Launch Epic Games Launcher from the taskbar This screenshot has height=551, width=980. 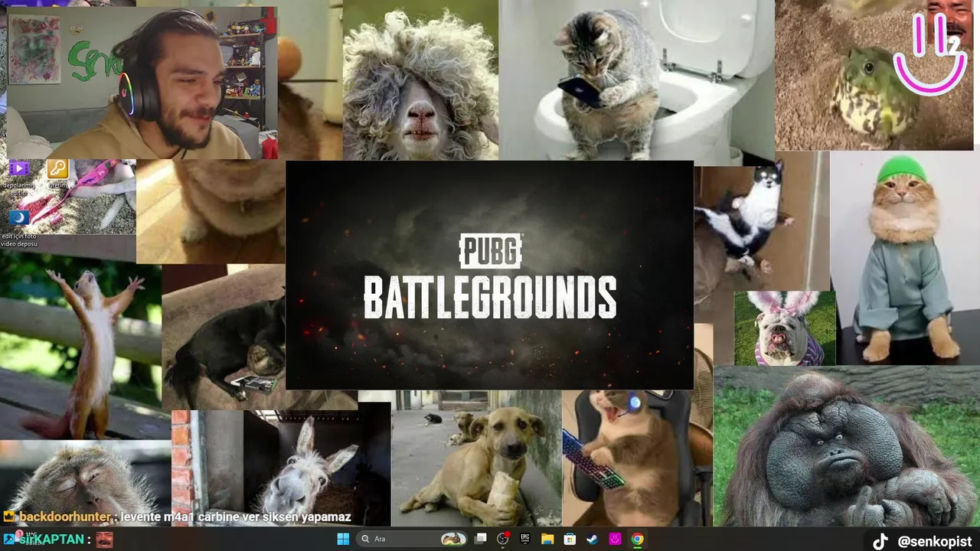click(525, 539)
